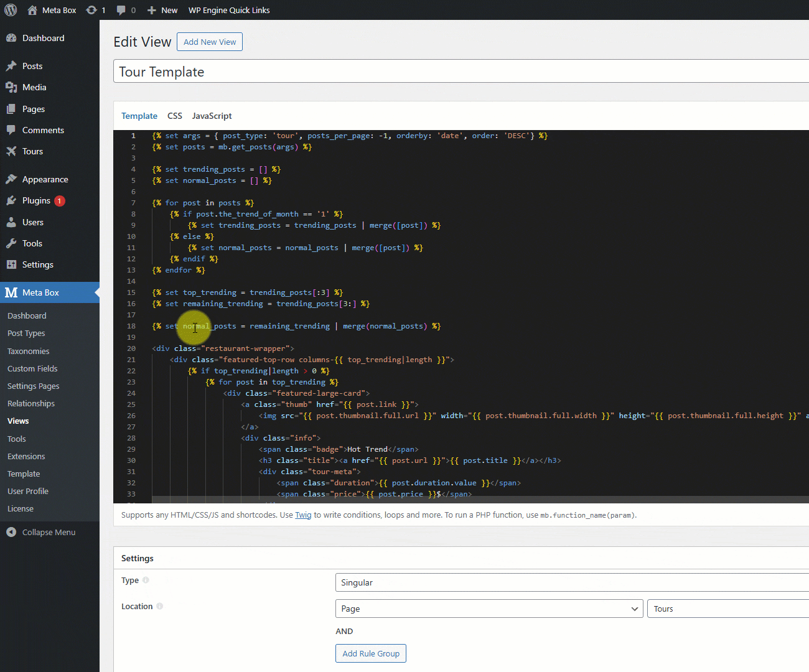
Task: Open the Meta Box site home icon
Action: click(x=32, y=10)
